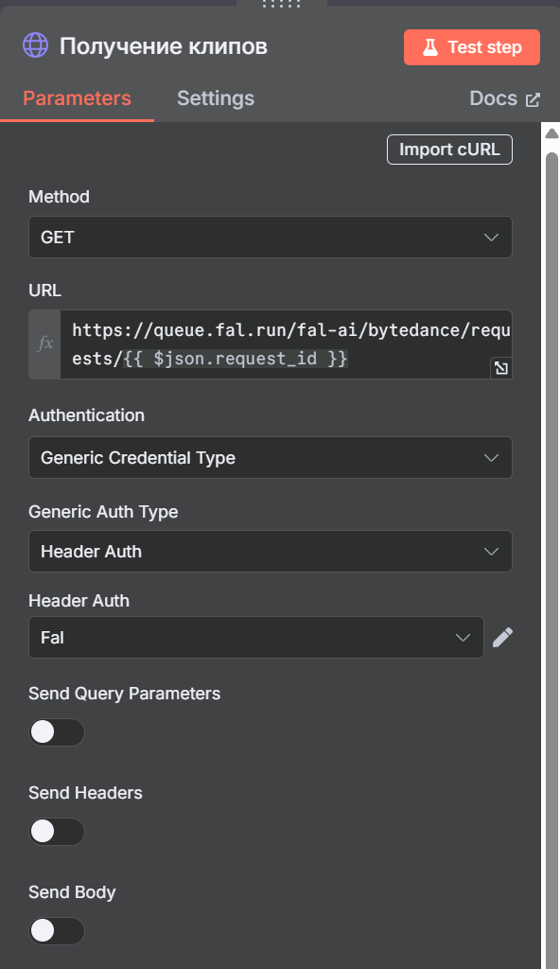The image size is (560, 969).
Task: Turn on the Send Headers switch
Action: [x=57, y=832]
